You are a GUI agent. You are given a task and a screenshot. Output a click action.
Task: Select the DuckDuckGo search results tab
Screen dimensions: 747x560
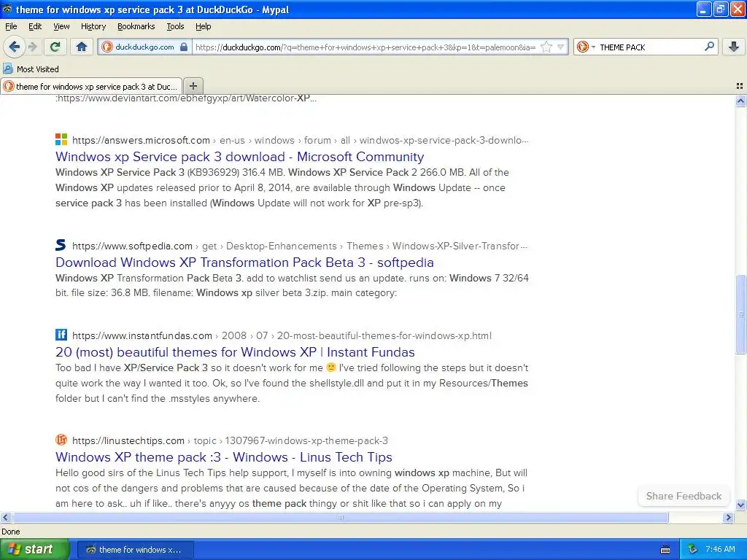(x=91, y=86)
